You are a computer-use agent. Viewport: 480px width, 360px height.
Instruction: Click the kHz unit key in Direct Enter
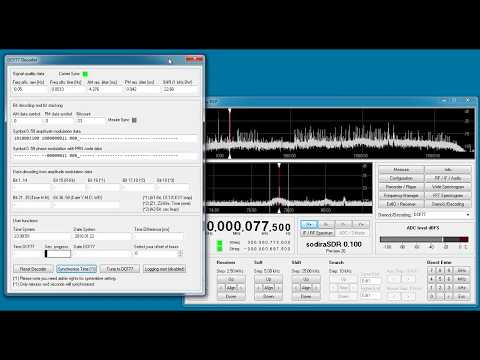point(462,287)
